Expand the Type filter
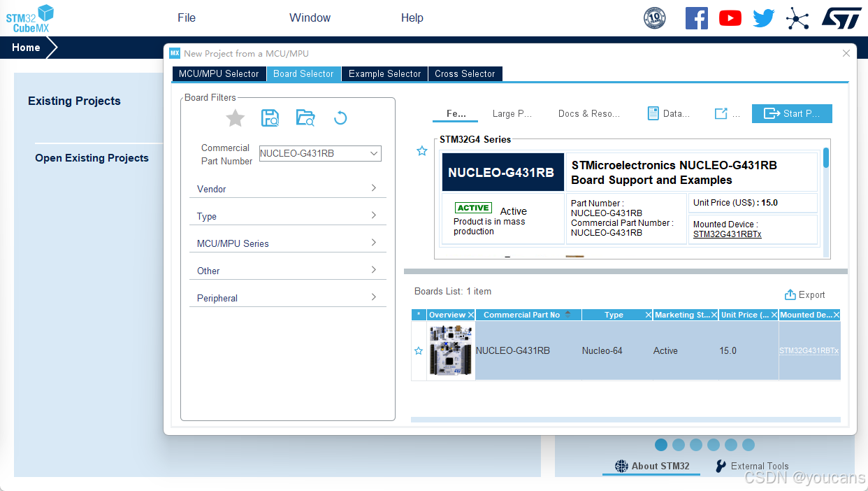 pos(288,216)
